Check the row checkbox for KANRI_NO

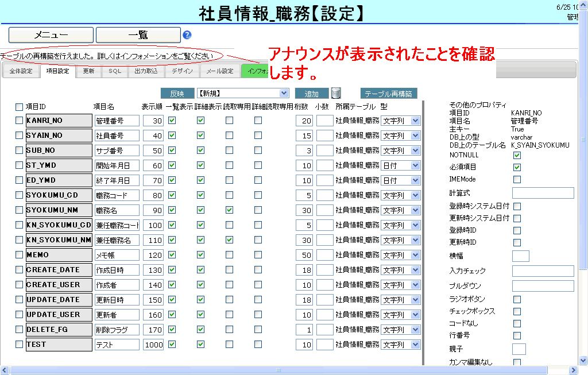[20, 121]
